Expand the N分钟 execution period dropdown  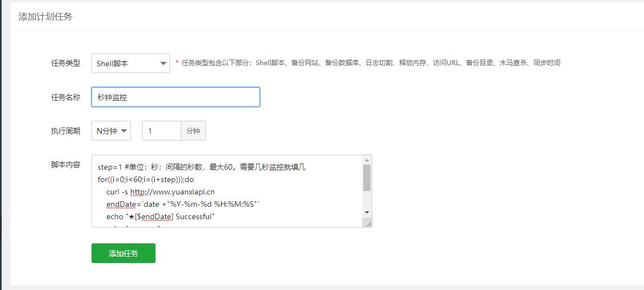[111, 131]
